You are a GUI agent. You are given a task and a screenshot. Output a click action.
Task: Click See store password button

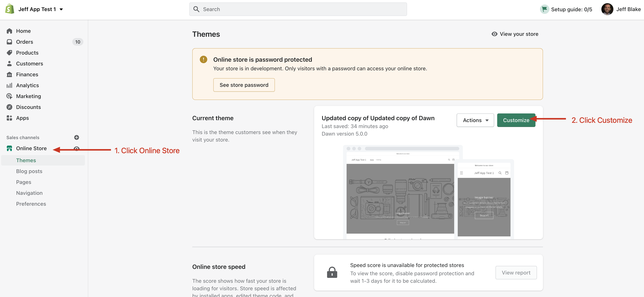click(x=244, y=85)
